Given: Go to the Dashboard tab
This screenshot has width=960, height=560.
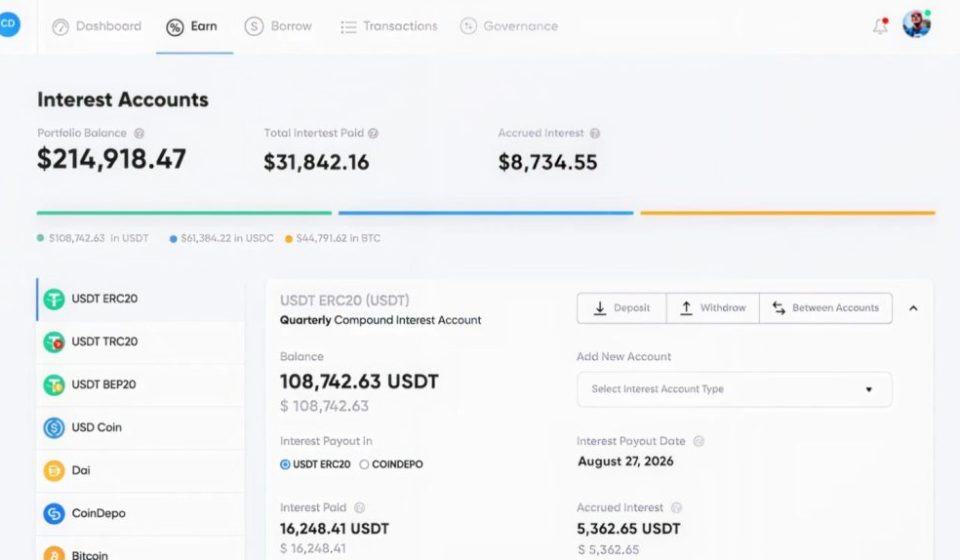Looking at the screenshot, I should (x=97, y=27).
